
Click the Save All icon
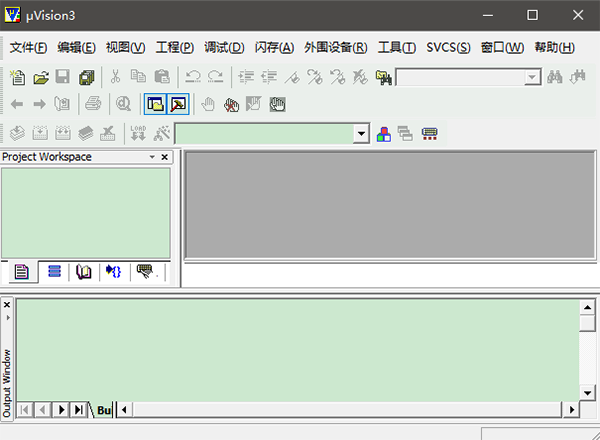87,77
